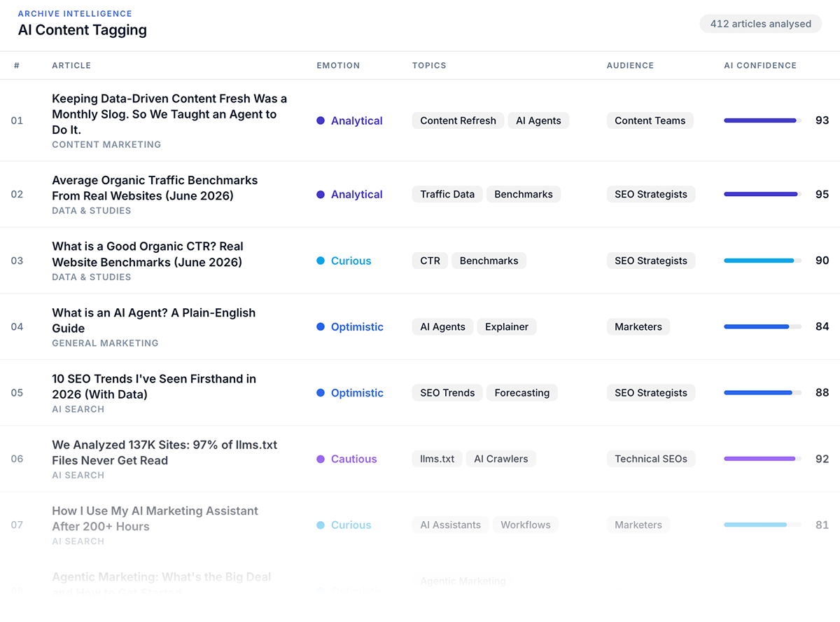
Task: Click the 'CONTENT MARKETING' category label
Action: coord(106,144)
